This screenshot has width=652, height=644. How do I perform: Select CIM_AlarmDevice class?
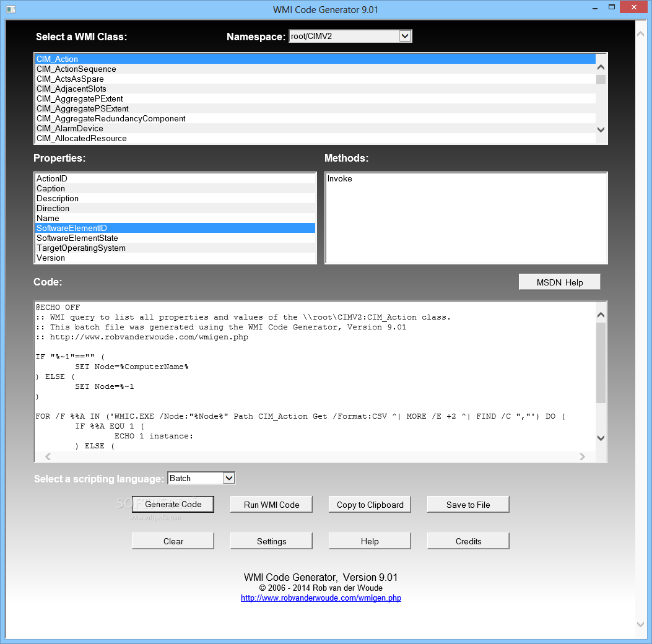[316, 128]
